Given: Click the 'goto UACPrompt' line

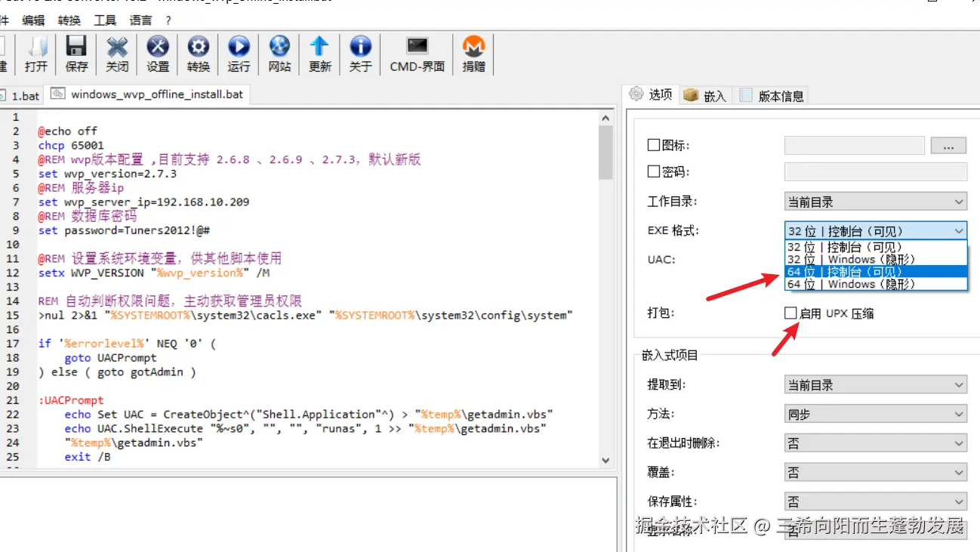Looking at the screenshot, I should [110, 358].
